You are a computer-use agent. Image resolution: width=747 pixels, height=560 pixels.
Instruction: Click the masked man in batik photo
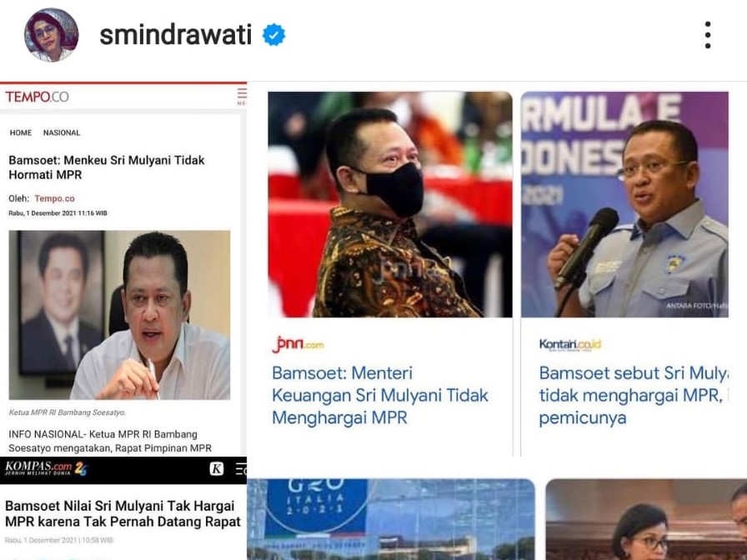tap(390, 204)
